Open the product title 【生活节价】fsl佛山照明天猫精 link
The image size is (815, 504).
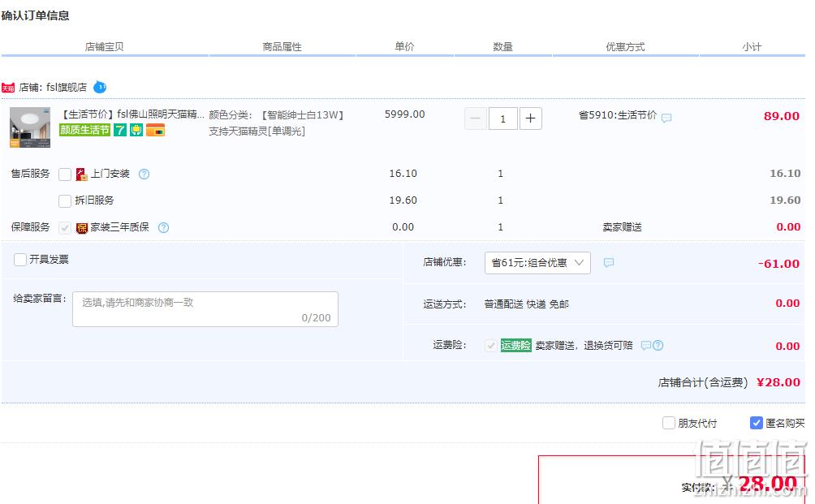coord(132,114)
